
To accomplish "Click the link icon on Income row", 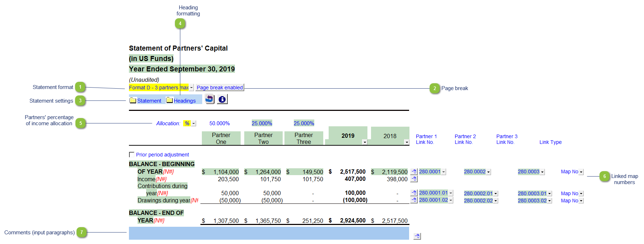I will coord(414,179).
